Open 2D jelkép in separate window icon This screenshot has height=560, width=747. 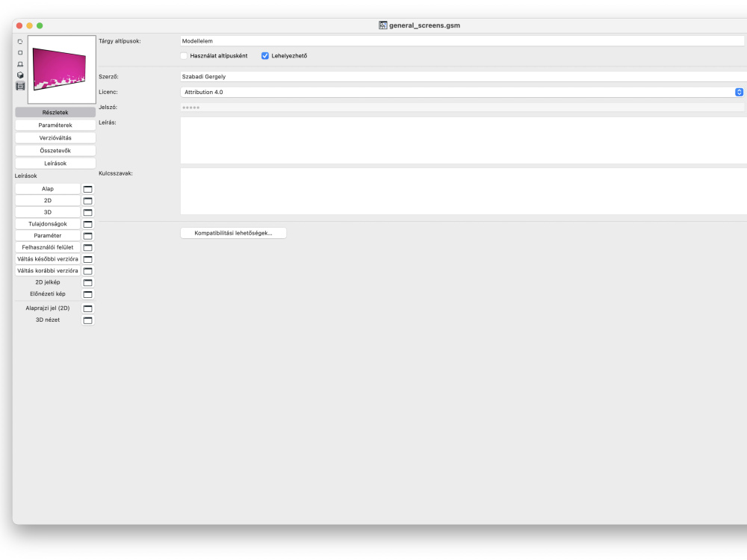87,282
